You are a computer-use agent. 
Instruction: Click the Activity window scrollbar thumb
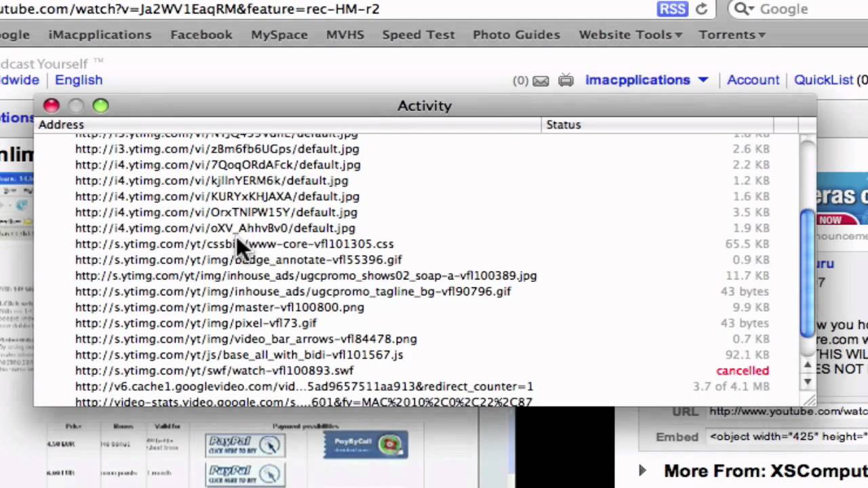pos(807,273)
